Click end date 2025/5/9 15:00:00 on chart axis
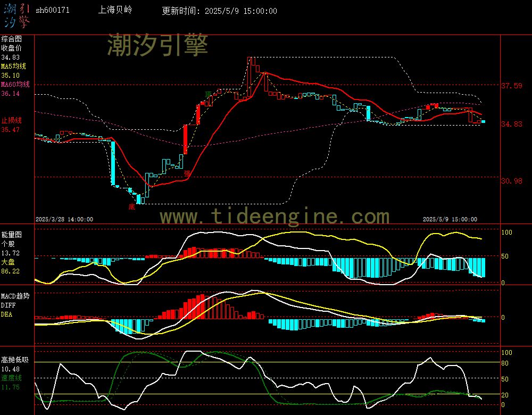Screen dimensions: 532x415 (450, 219)
